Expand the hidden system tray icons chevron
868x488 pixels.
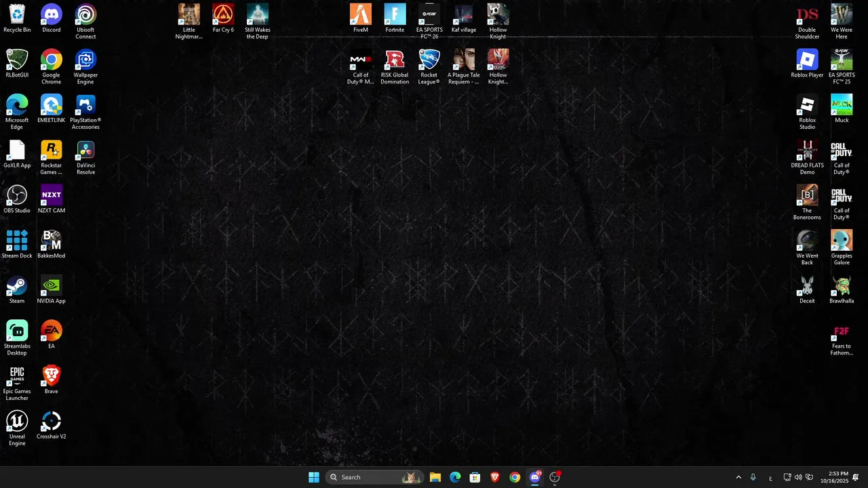click(738, 477)
